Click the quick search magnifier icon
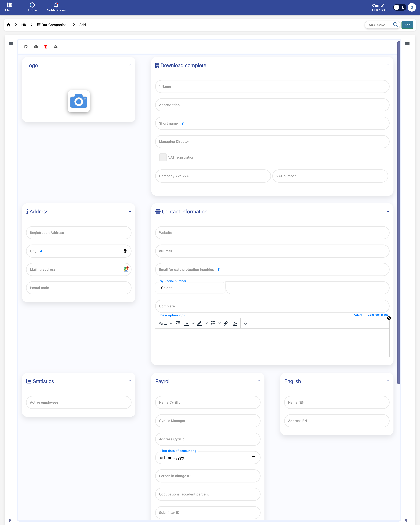The width and height of the screenshot is (420, 525). point(395,25)
